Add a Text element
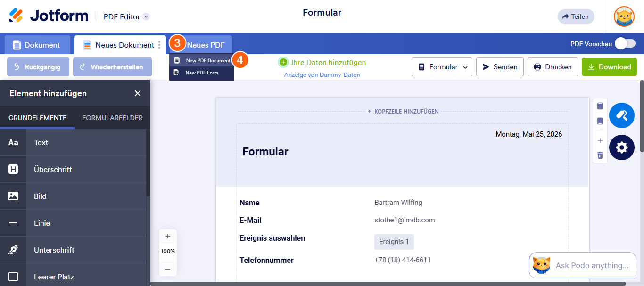The image size is (644, 286). pyautogui.click(x=73, y=142)
